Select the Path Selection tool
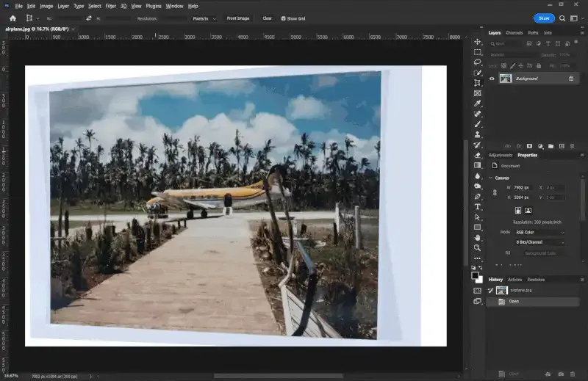Screen dimensions: 588x381 [x=477, y=217]
